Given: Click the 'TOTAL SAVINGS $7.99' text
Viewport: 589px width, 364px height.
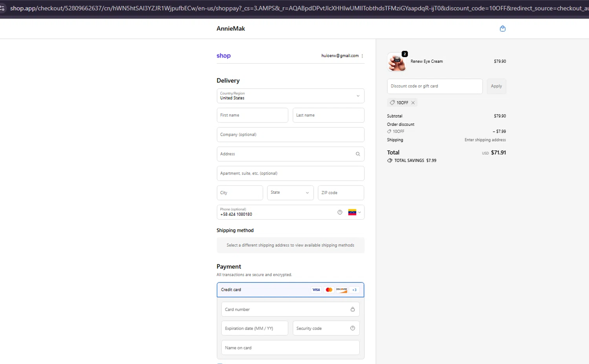Looking at the screenshot, I should [415, 160].
